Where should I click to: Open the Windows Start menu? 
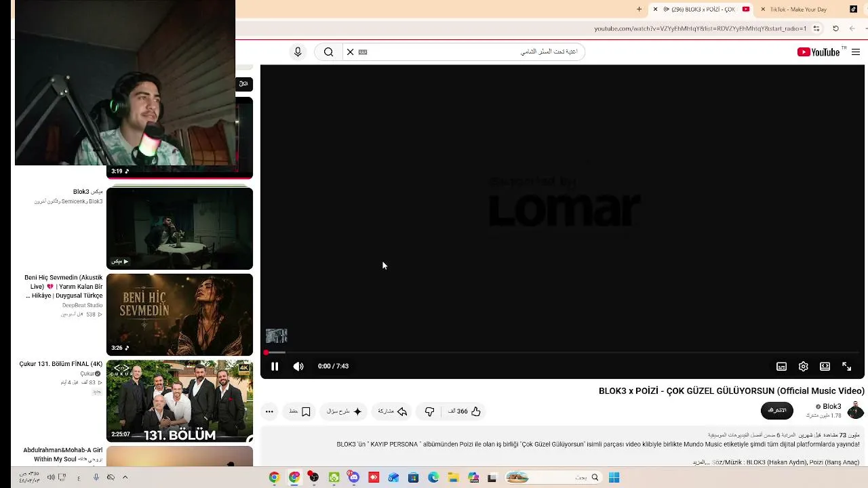(614, 478)
